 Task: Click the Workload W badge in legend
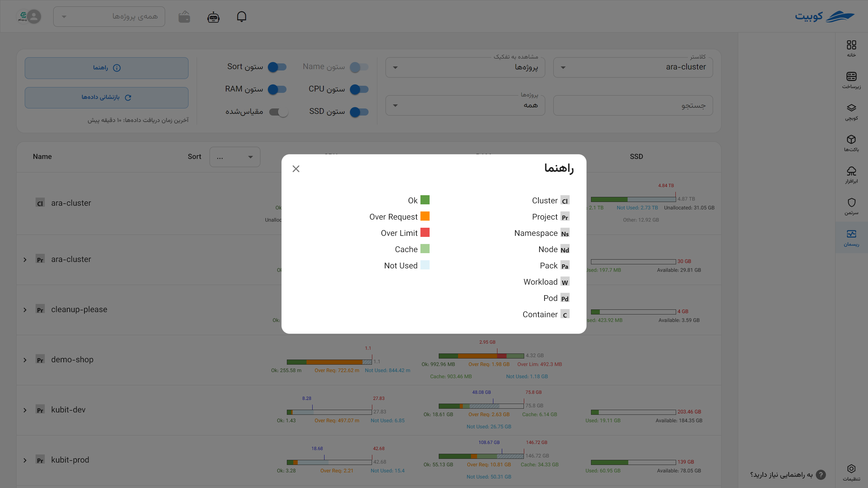coord(565,282)
